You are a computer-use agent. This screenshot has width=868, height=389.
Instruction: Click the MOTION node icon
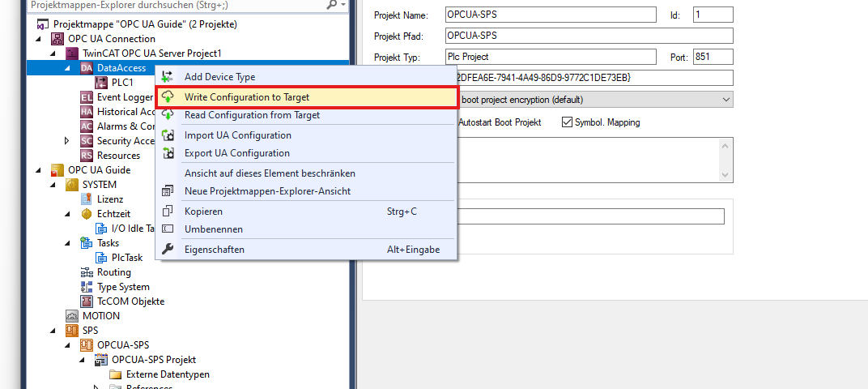[x=72, y=316]
